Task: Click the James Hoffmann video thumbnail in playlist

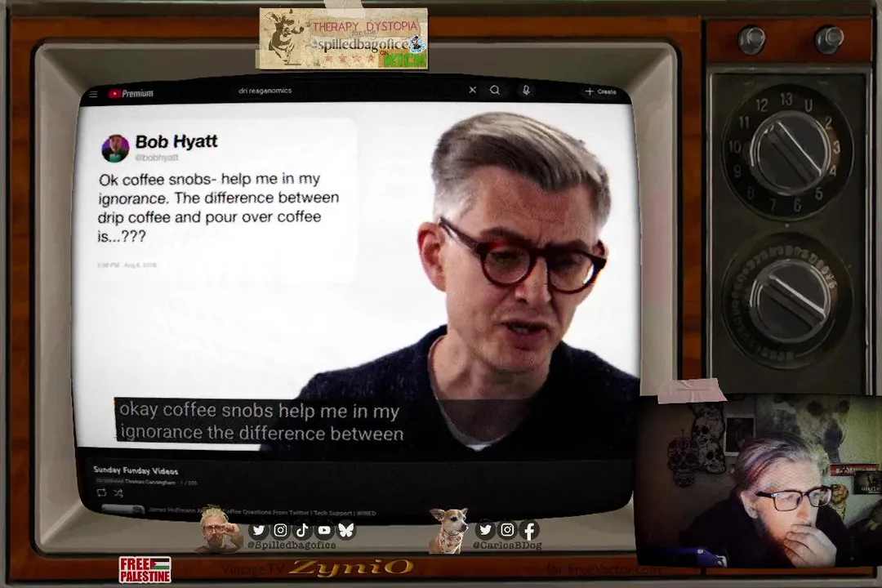Action: coord(122,510)
